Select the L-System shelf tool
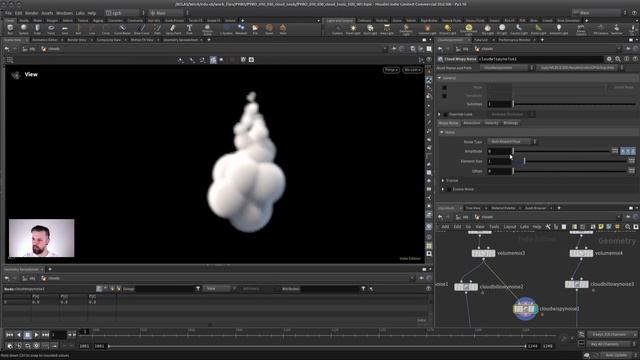 point(226,29)
